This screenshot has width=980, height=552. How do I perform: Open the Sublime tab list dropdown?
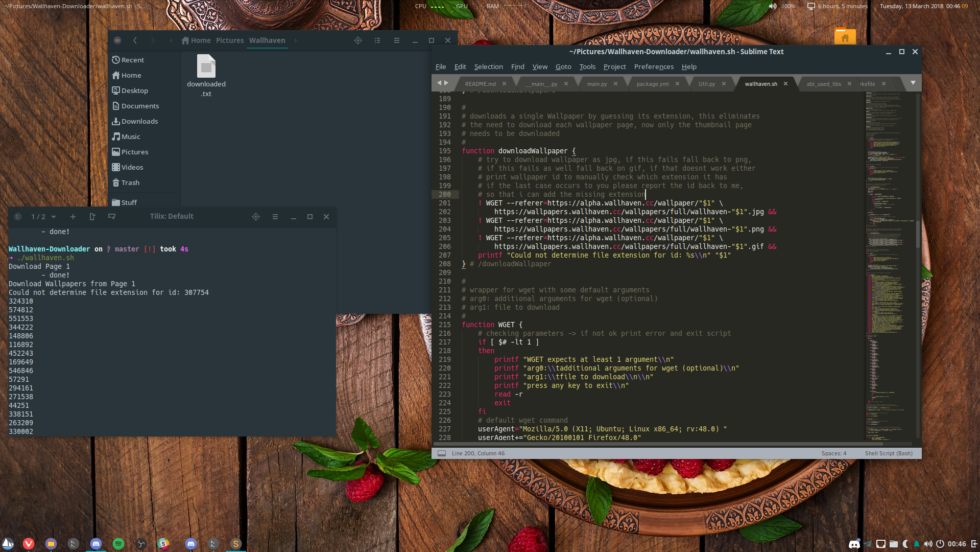pyautogui.click(x=913, y=83)
